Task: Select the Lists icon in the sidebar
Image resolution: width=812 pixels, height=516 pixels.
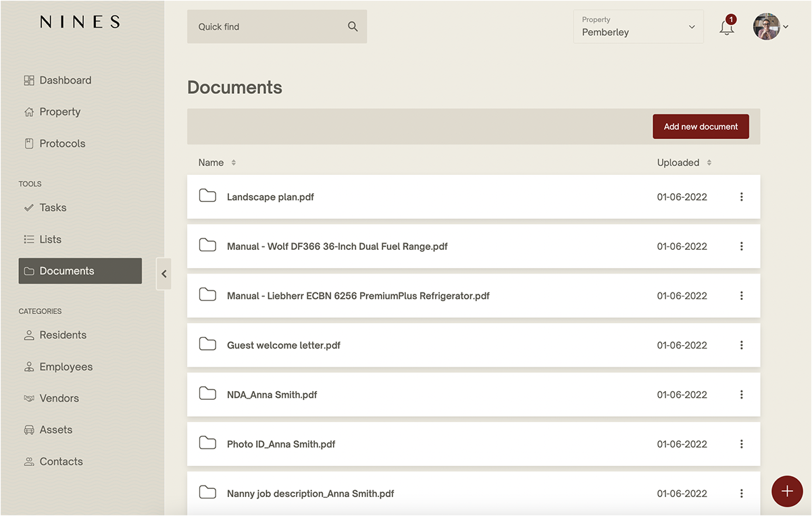Action: point(29,239)
